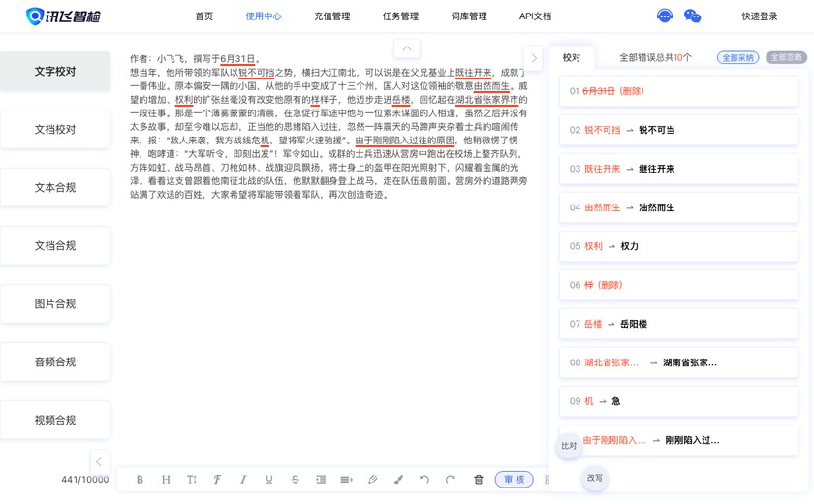Image resolution: width=814 pixels, height=504 pixels.
Task: Click underlined 湖北省张家界市 in the text
Action: click(486, 100)
